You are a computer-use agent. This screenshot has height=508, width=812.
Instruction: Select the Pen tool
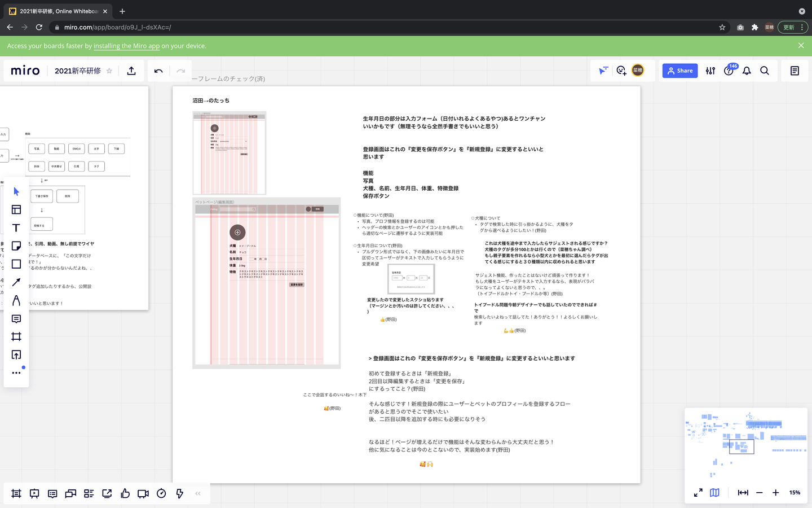[16, 300]
